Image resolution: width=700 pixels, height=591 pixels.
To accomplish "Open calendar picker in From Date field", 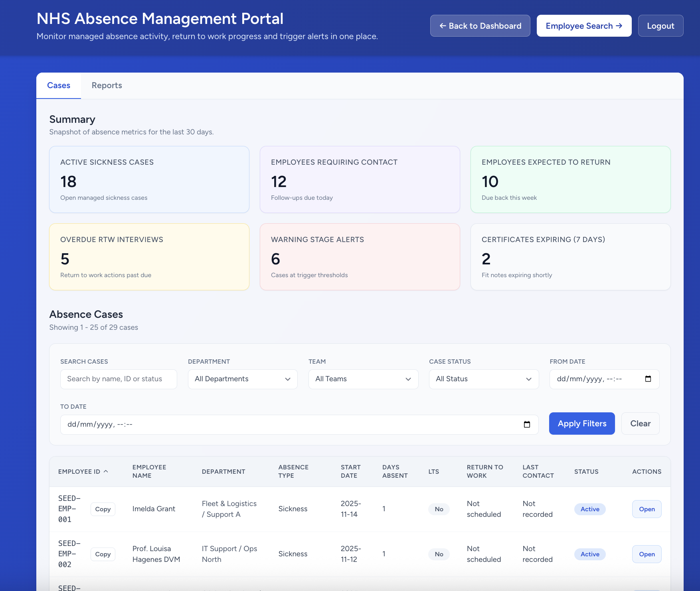I will 648,379.
